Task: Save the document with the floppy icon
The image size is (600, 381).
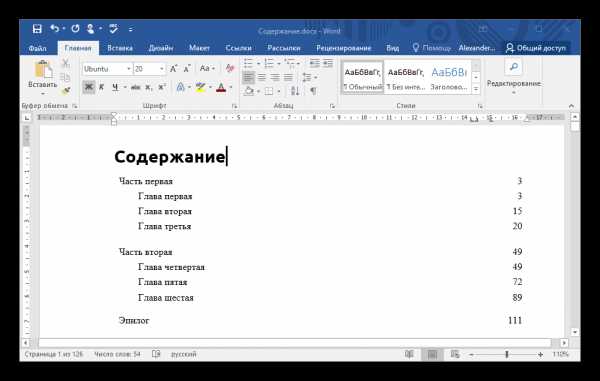Action: (37, 29)
